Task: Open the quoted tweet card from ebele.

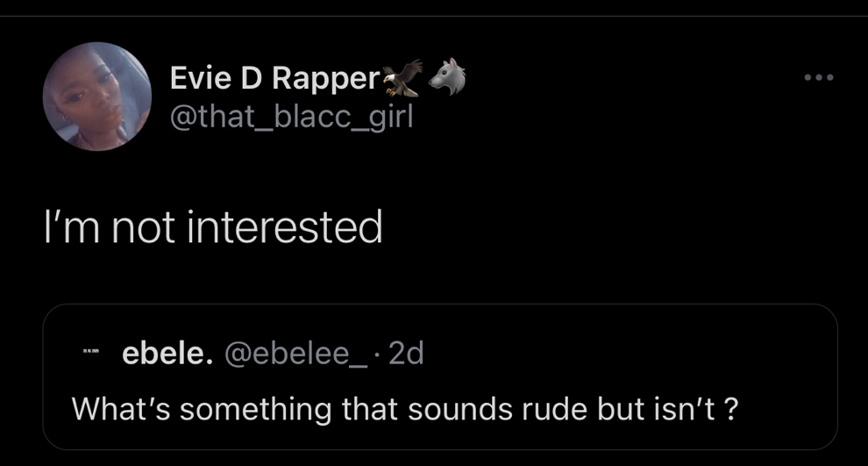Action: (x=439, y=377)
